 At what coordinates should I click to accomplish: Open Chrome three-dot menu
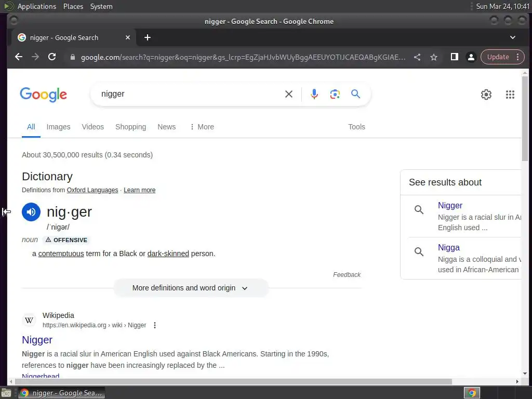click(x=518, y=57)
